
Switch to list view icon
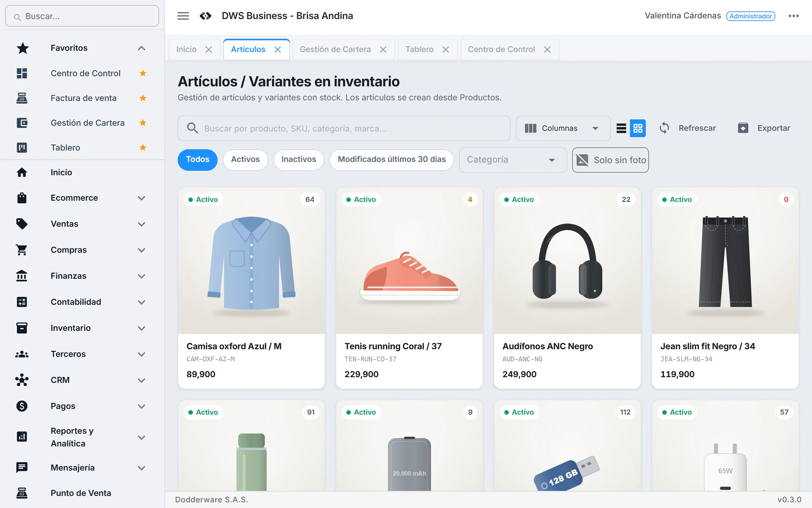[x=621, y=128]
